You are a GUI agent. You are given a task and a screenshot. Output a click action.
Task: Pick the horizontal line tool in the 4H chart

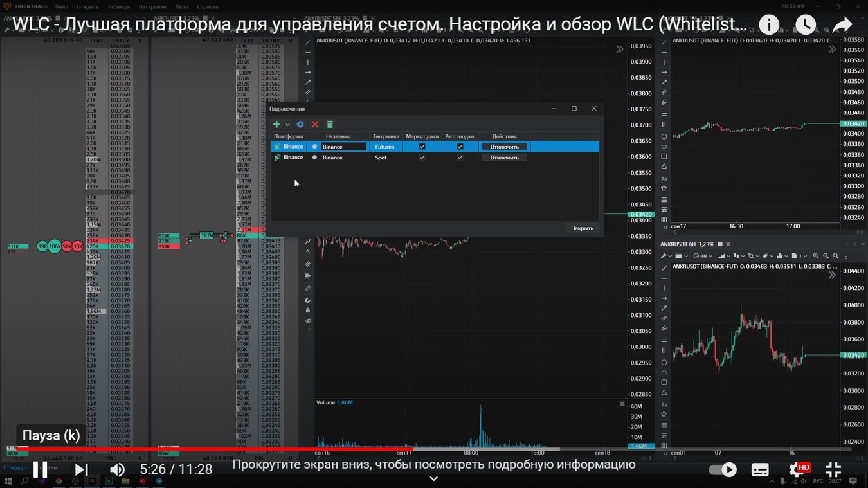[664, 278]
